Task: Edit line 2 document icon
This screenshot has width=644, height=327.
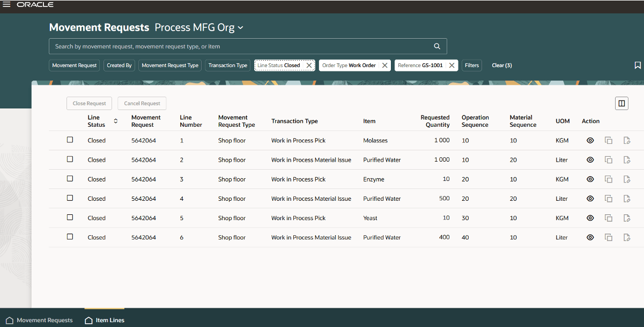Action: click(x=627, y=160)
